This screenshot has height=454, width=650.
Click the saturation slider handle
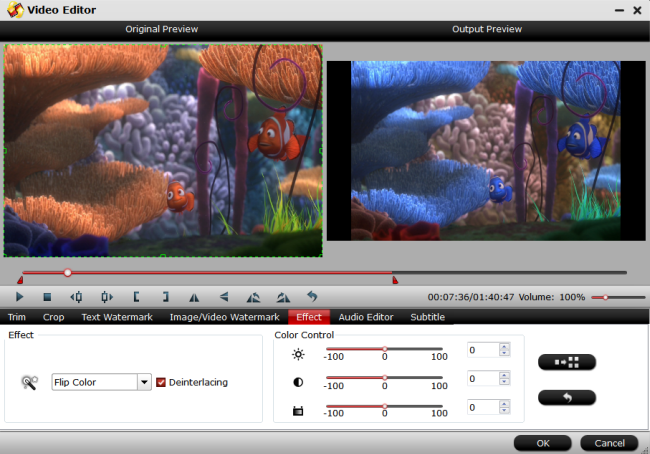tap(385, 406)
